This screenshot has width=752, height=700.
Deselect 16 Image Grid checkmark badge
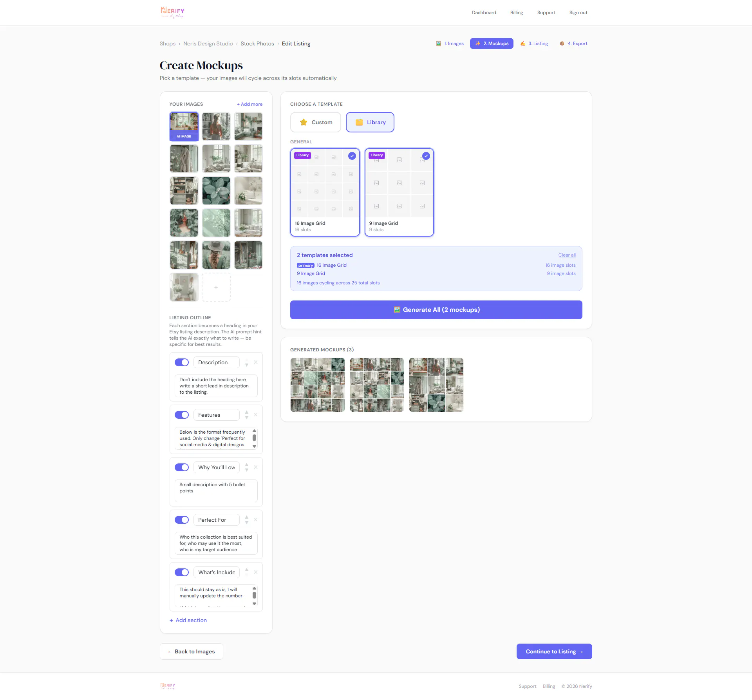(x=352, y=156)
